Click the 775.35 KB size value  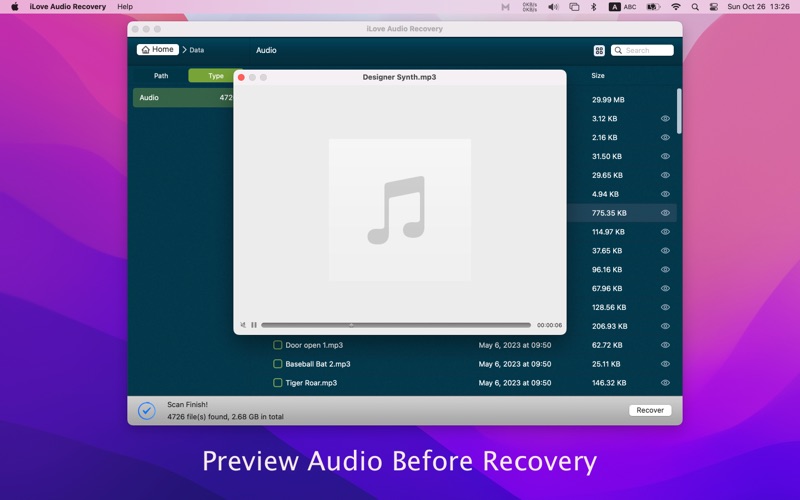click(609, 213)
